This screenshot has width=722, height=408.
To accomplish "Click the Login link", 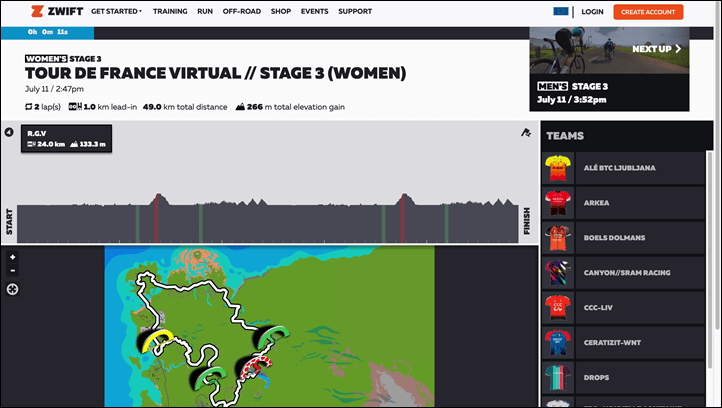I will click(592, 12).
